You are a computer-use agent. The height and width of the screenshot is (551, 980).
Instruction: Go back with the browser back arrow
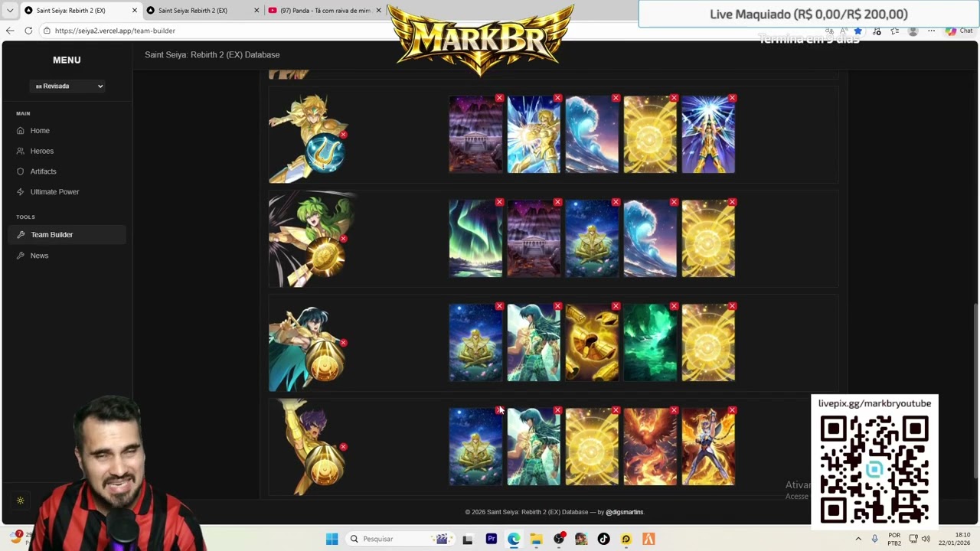coord(10,31)
